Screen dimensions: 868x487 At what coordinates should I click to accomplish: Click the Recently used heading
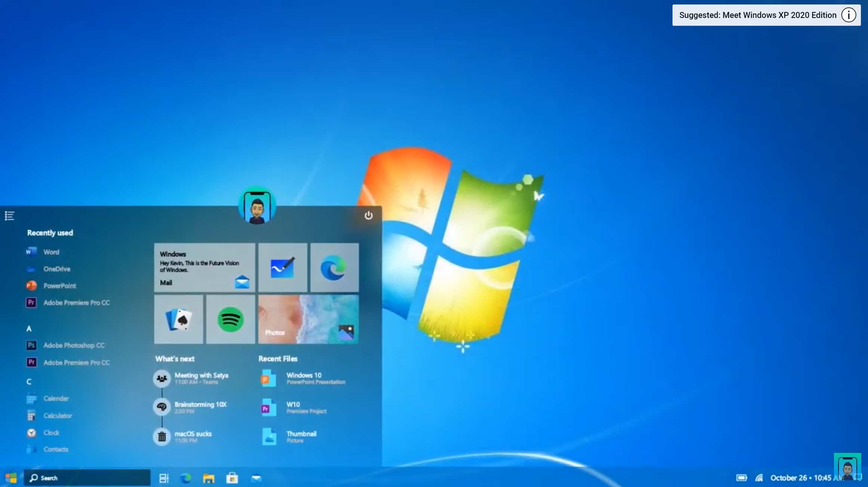click(50, 233)
